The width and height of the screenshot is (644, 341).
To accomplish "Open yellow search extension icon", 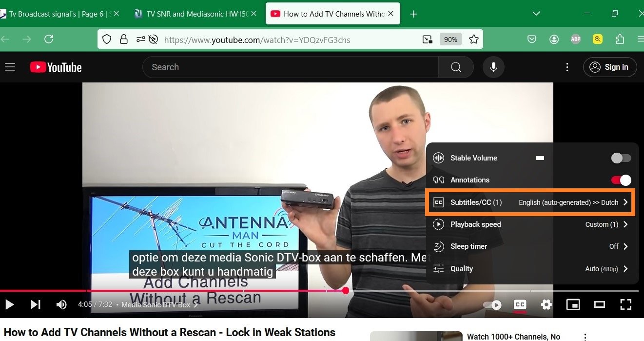I will coord(598,40).
